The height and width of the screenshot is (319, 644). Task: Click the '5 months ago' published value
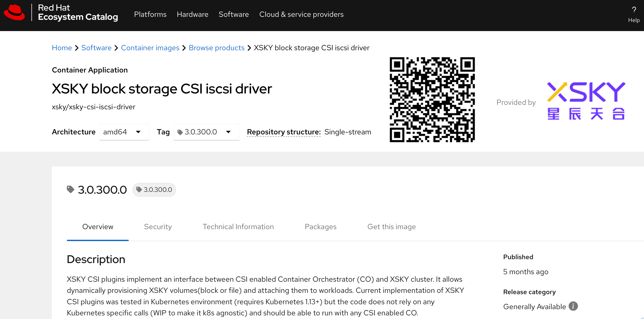point(526,272)
